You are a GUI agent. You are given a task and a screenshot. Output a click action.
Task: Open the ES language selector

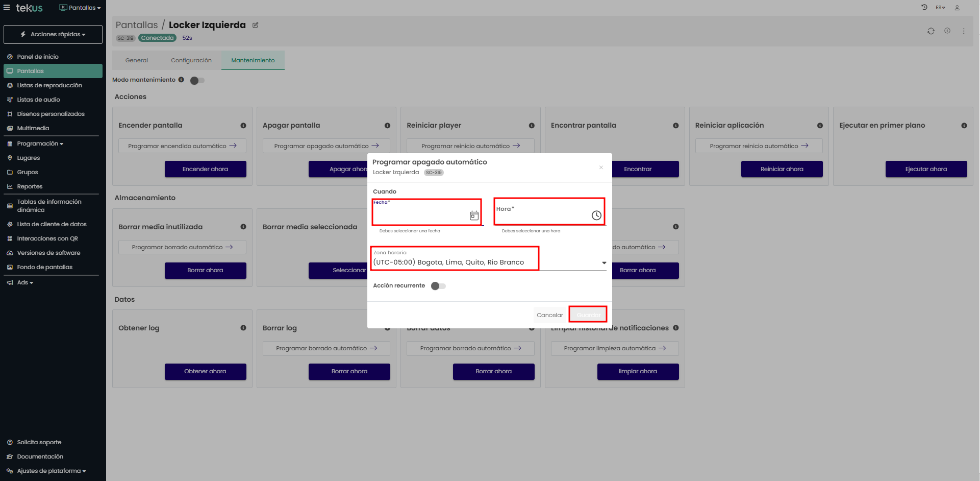point(940,8)
